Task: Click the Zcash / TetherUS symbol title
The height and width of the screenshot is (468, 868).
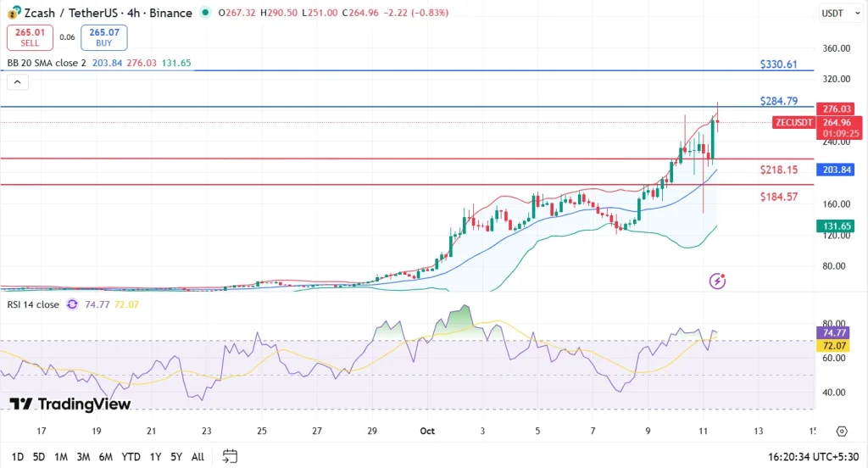Action: point(70,13)
